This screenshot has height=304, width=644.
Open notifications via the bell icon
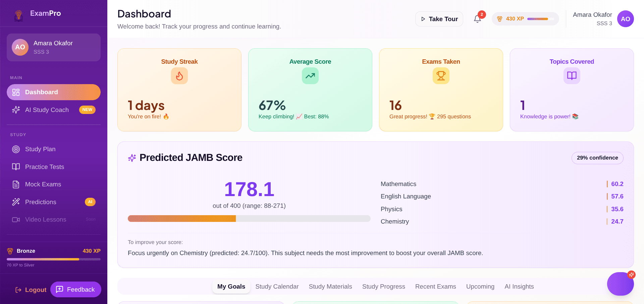(x=477, y=19)
